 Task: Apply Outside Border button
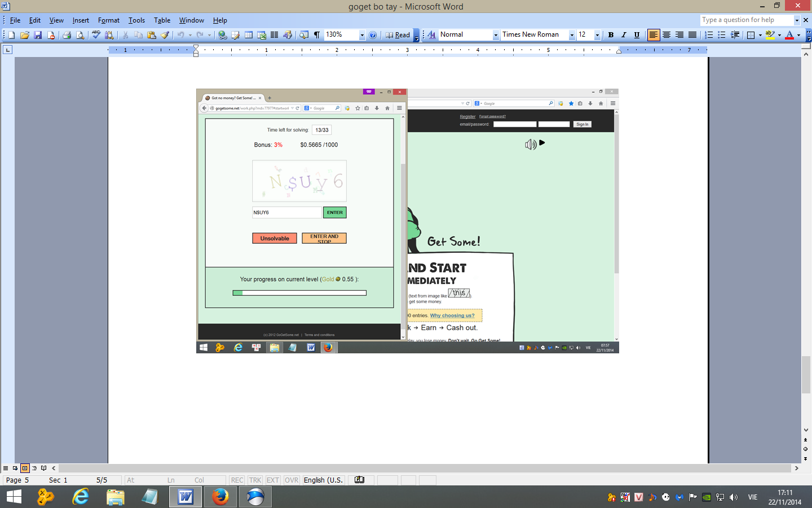[x=751, y=35]
